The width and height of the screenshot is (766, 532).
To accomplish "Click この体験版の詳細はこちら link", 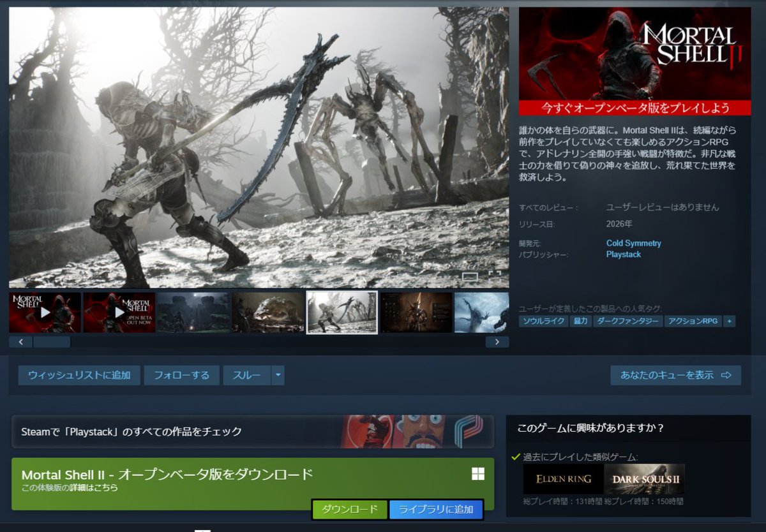I will coord(70,488).
